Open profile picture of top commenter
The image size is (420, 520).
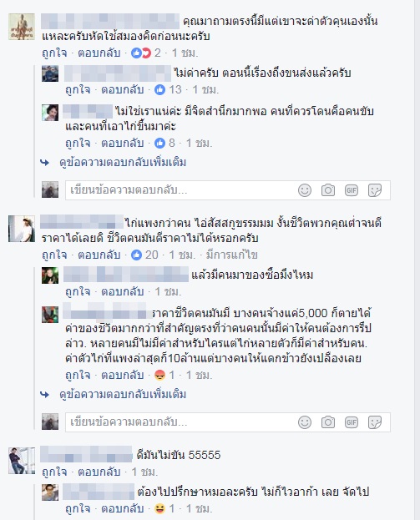point(22,27)
